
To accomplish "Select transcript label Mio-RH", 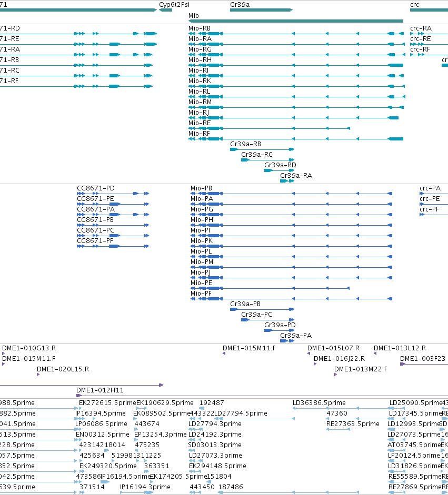I will (x=200, y=59).
